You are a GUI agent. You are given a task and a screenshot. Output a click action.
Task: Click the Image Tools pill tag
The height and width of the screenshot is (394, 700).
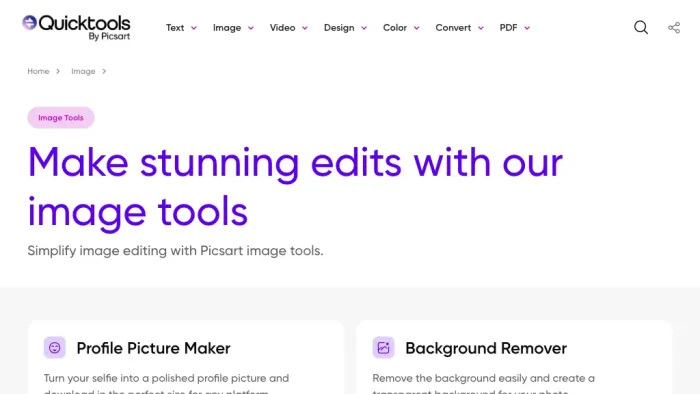pyautogui.click(x=61, y=118)
